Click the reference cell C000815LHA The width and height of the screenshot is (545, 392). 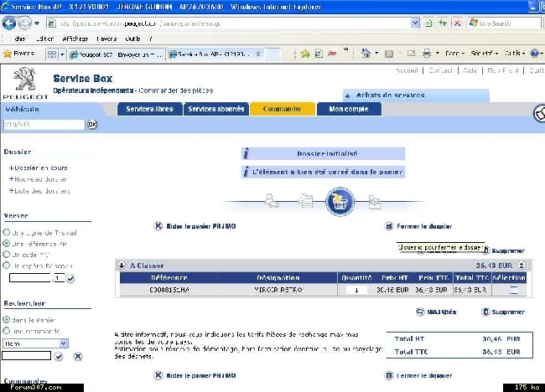tap(169, 290)
